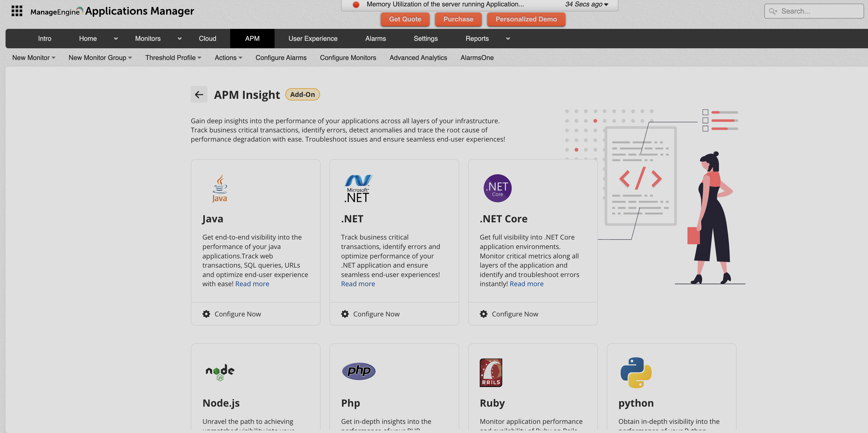Tick the second checkbox in the illustration
This screenshot has width=868, height=433.
coord(705,120)
